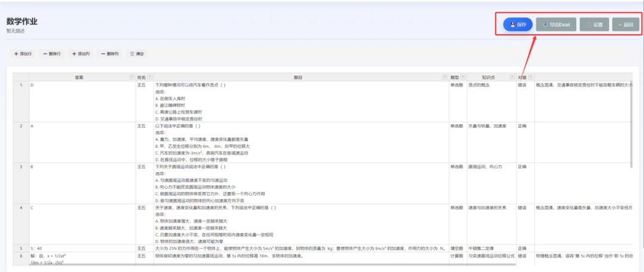Select the 王五 name cell in row 5
The width and height of the screenshot is (644, 272).
coord(144,249)
